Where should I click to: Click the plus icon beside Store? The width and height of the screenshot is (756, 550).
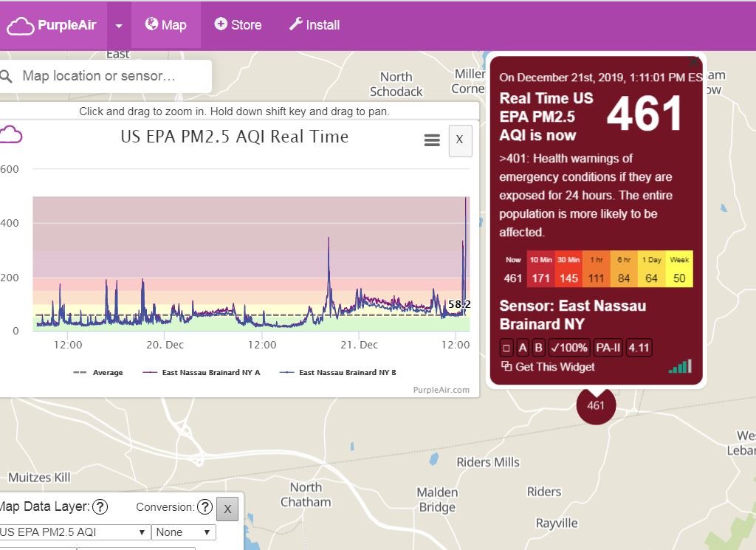pos(221,24)
